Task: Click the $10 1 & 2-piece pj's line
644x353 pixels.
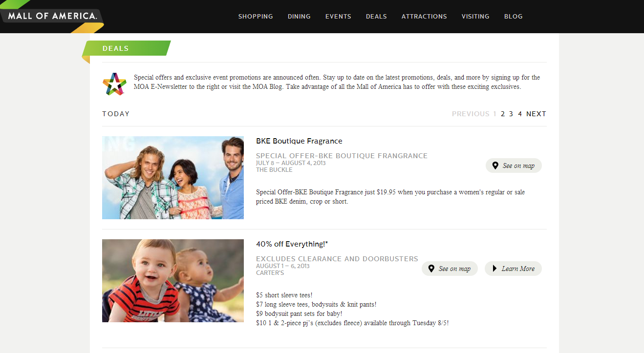Action: click(352, 323)
